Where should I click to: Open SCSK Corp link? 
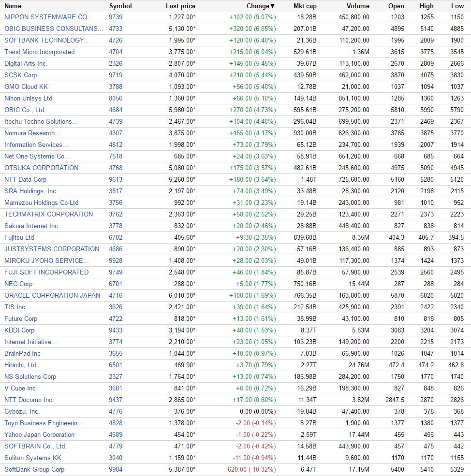pos(21,75)
